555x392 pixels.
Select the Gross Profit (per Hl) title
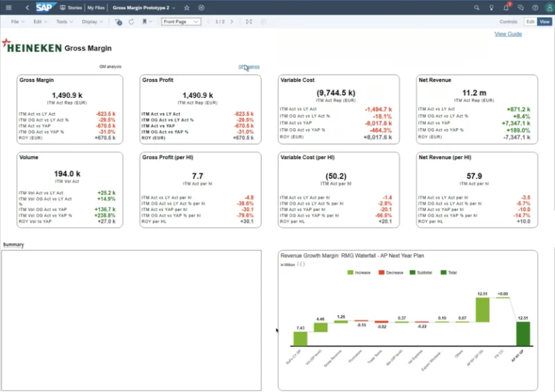point(167,157)
